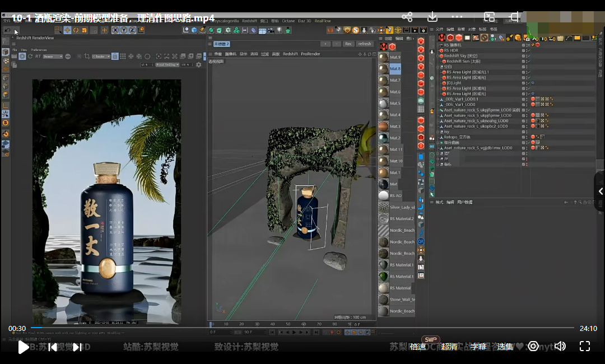Open 用户数据 menu in the attributes panel
605x364 pixels.
pos(464,202)
